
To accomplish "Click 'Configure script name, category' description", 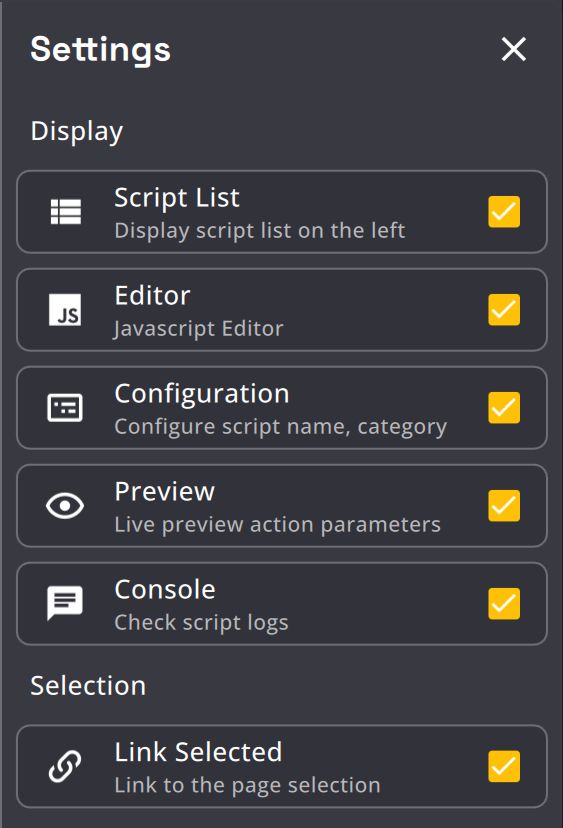I will pyautogui.click(x=280, y=427).
